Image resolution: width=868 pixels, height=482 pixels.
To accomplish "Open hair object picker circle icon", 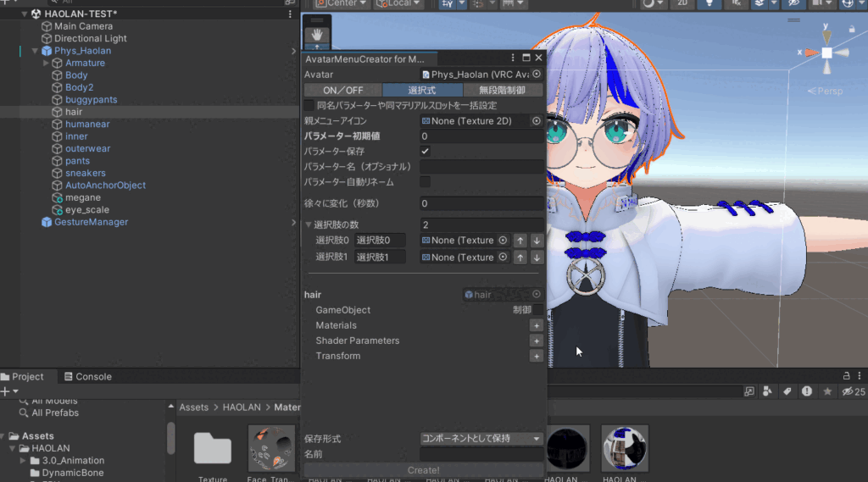I will [x=537, y=295].
